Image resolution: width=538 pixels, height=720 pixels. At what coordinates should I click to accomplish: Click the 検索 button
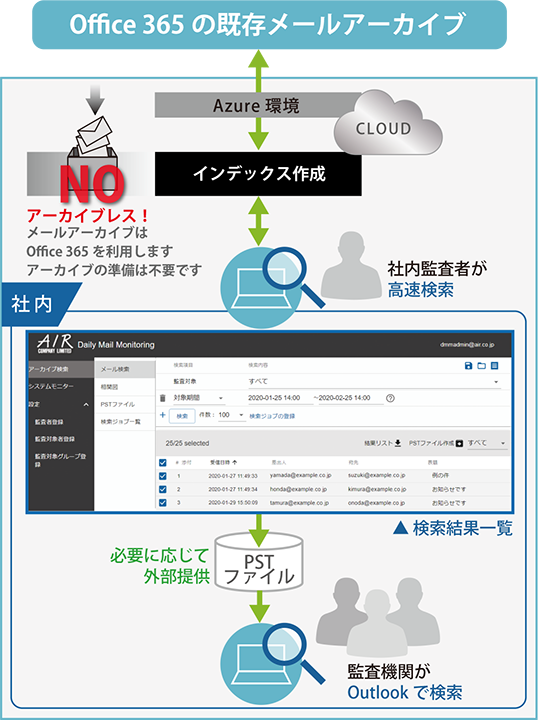[182, 416]
